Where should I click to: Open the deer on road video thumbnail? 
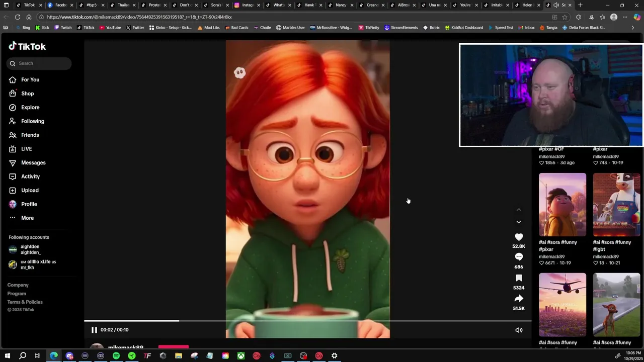tap(616, 305)
